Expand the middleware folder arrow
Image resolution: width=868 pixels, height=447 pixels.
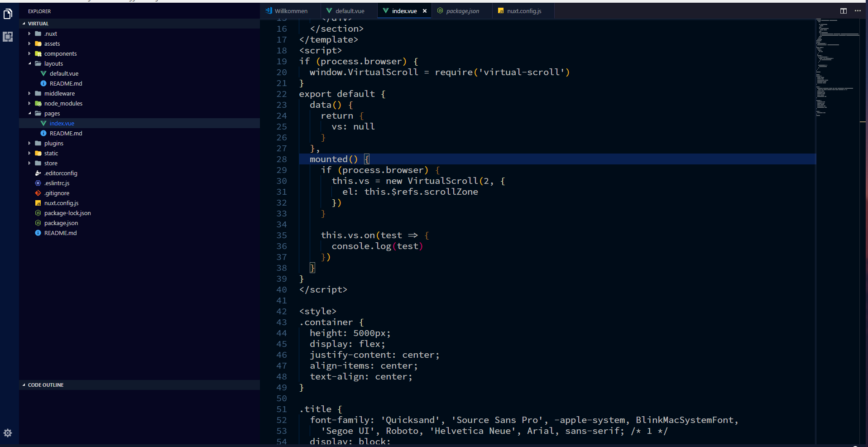[29, 93]
